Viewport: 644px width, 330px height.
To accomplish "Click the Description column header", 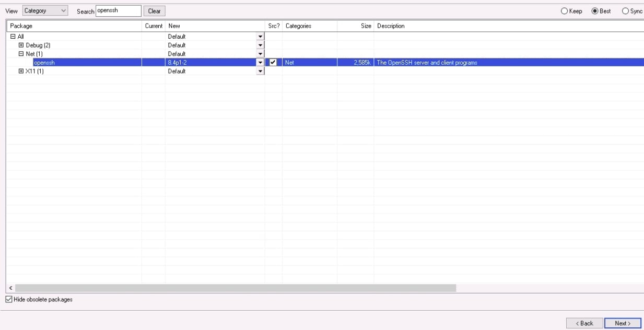I will tap(509, 26).
